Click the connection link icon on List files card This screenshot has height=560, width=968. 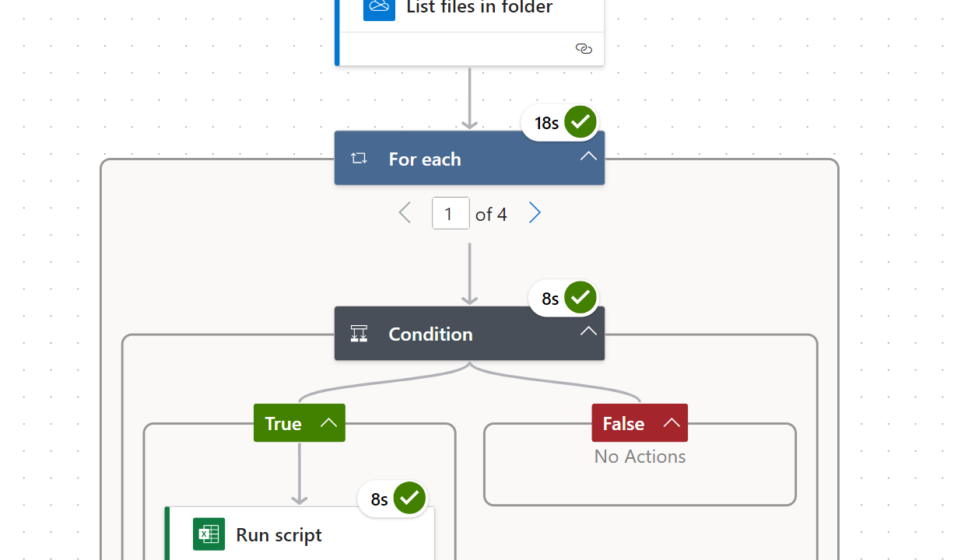click(584, 49)
